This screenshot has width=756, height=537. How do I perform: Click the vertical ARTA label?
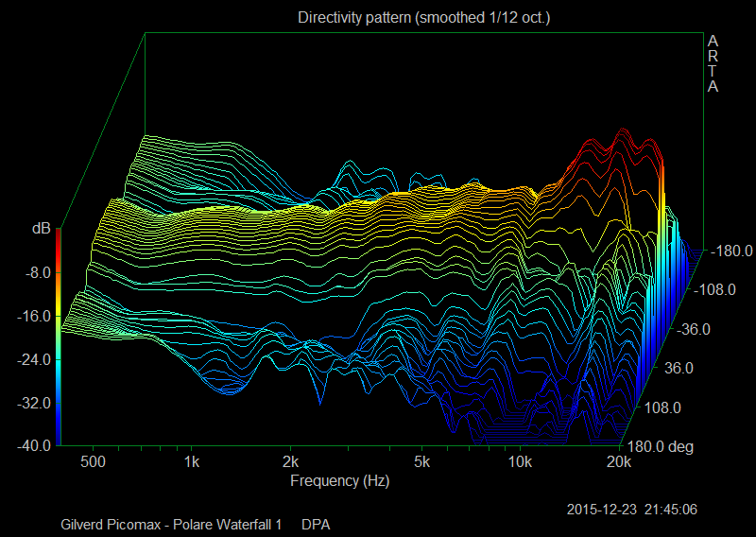click(x=713, y=64)
